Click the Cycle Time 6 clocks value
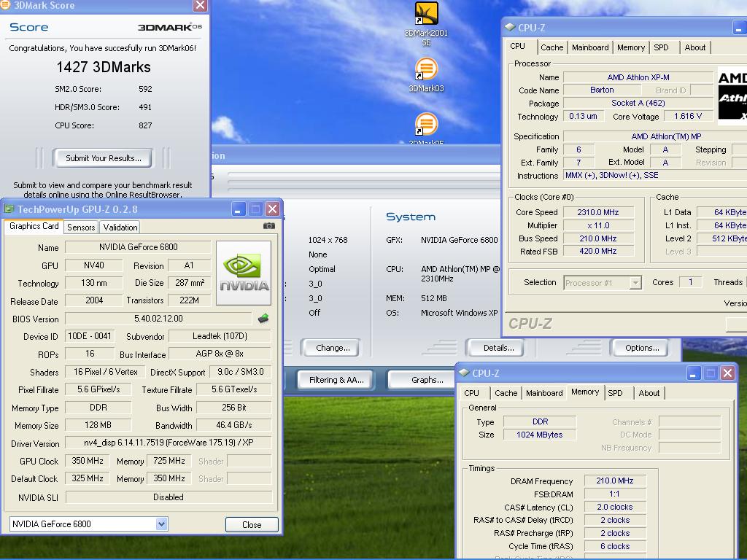 pyautogui.click(x=614, y=546)
